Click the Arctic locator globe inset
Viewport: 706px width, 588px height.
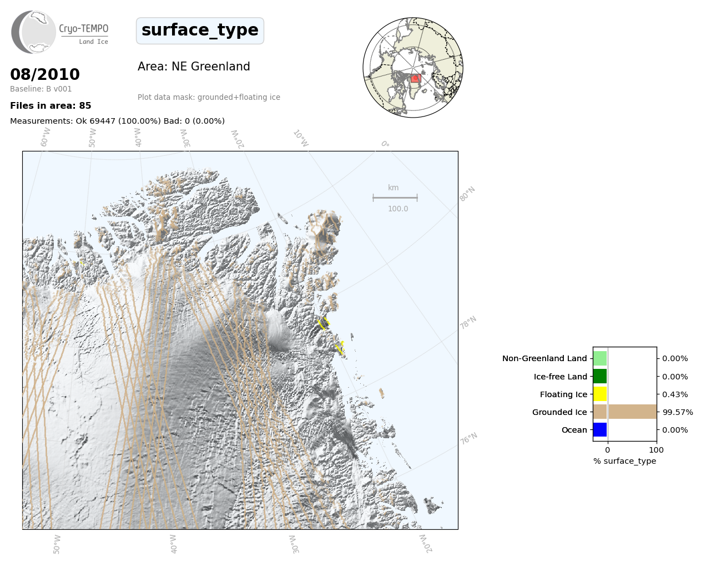[x=412, y=68]
